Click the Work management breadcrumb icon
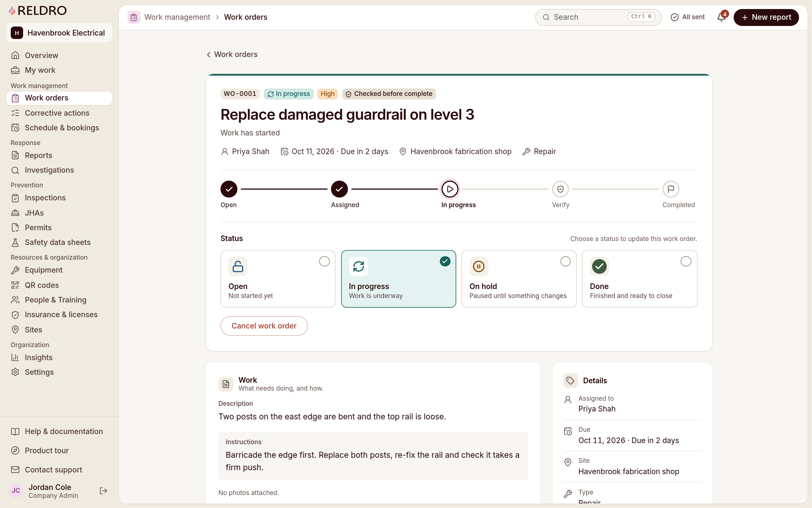 tap(134, 17)
